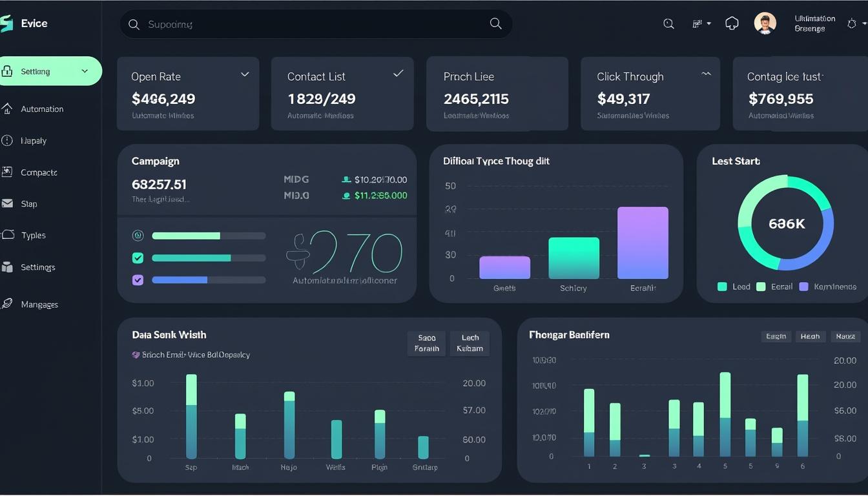Viewport: 868px width, 496px height.
Task: Click the Eerail legend color swatch
Action: point(761,286)
